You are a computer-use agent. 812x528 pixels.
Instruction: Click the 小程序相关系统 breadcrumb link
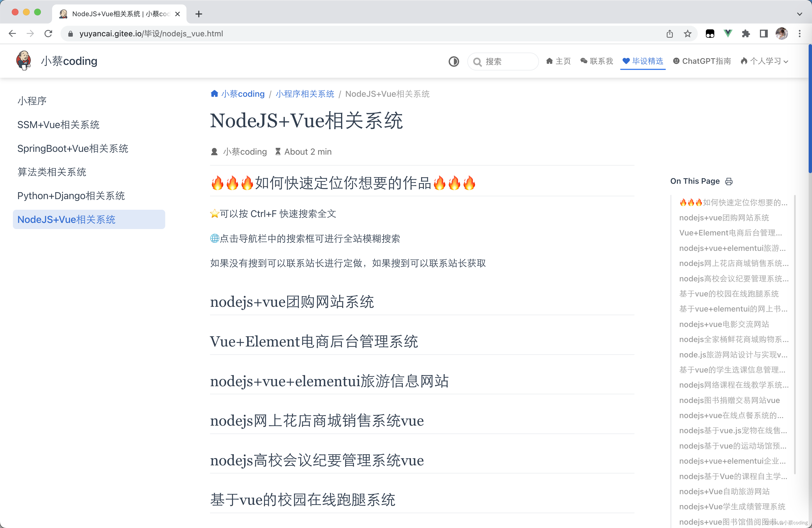305,93
